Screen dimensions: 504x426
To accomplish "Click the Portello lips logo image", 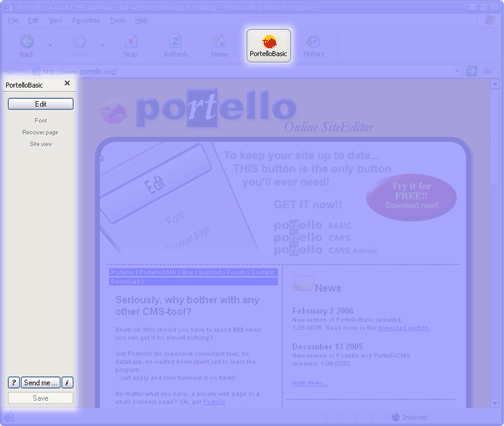I will (x=113, y=112).
